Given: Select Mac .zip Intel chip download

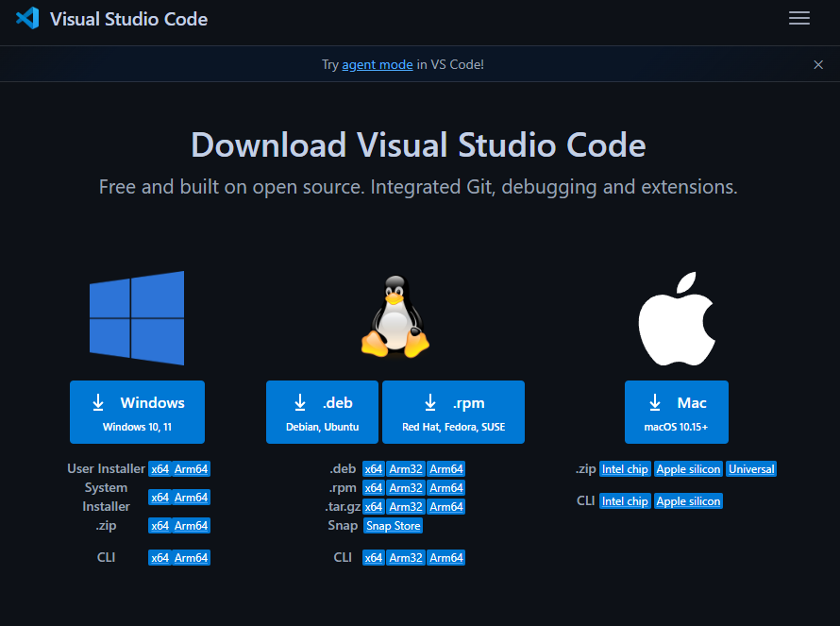Looking at the screenshot, I should point(625,469).
